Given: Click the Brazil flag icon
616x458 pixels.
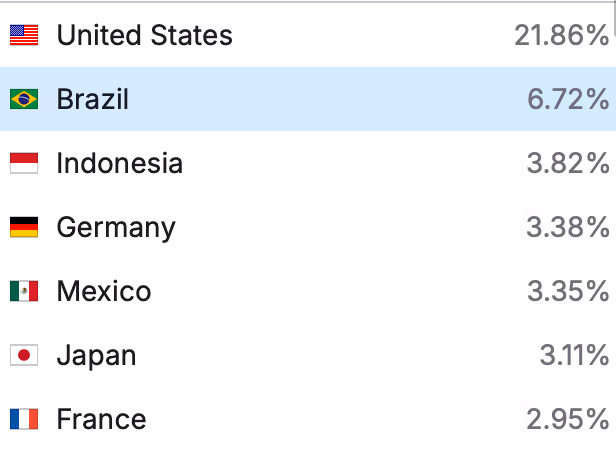Looking at the screenshot, I should click(24, 99).
